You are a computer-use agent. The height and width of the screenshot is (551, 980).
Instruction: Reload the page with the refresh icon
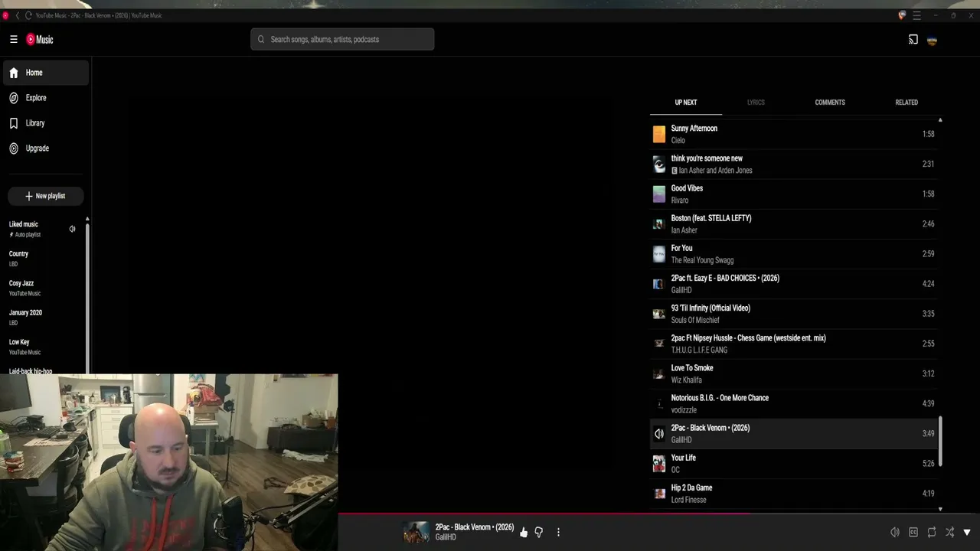pyautogui.click(x=28, y=15)
